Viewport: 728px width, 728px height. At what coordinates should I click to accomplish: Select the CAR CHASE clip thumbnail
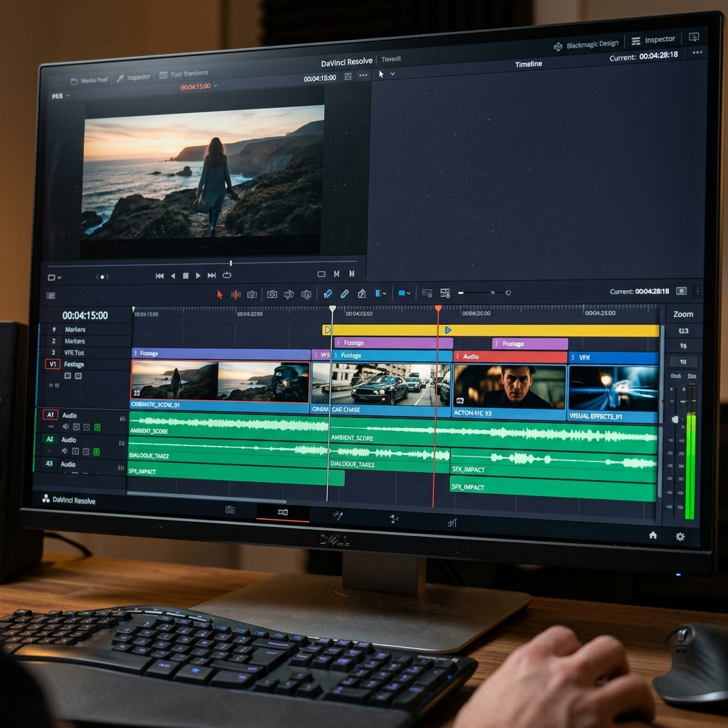(x=381, y=385)
